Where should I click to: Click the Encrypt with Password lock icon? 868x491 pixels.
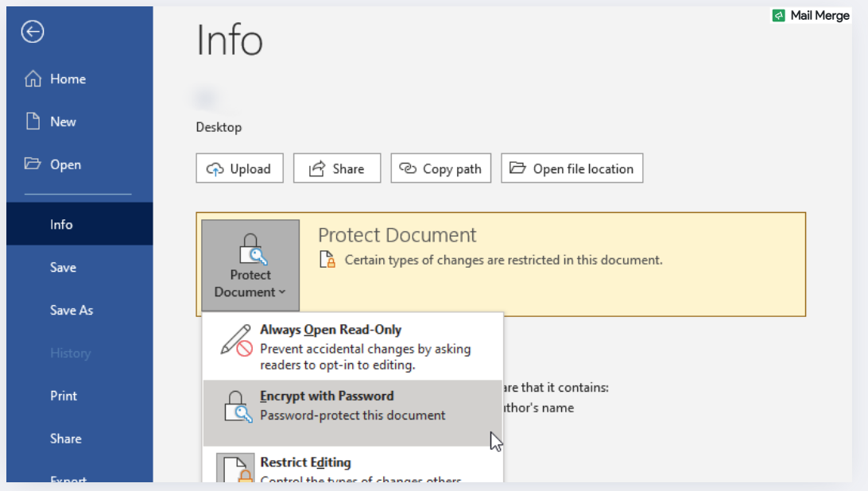[238, 407]
